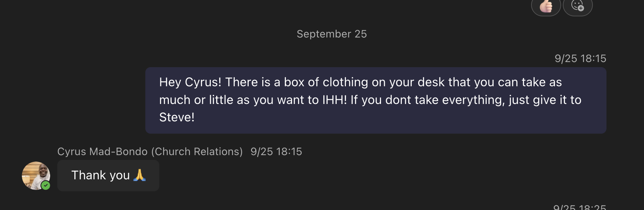Open the add reaction emoji picker
Image resolution: width=644 pixels, height=210 pixels.
[577, 6]
